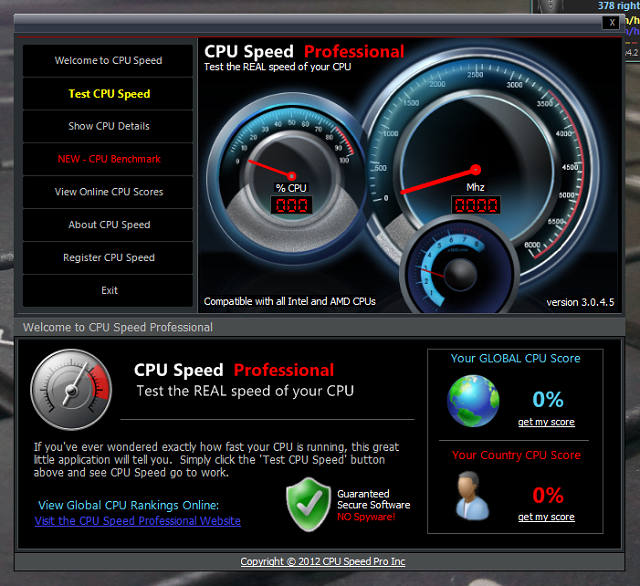
Task: Click 'get my score' under Global CPU Score
Action: 546,422
